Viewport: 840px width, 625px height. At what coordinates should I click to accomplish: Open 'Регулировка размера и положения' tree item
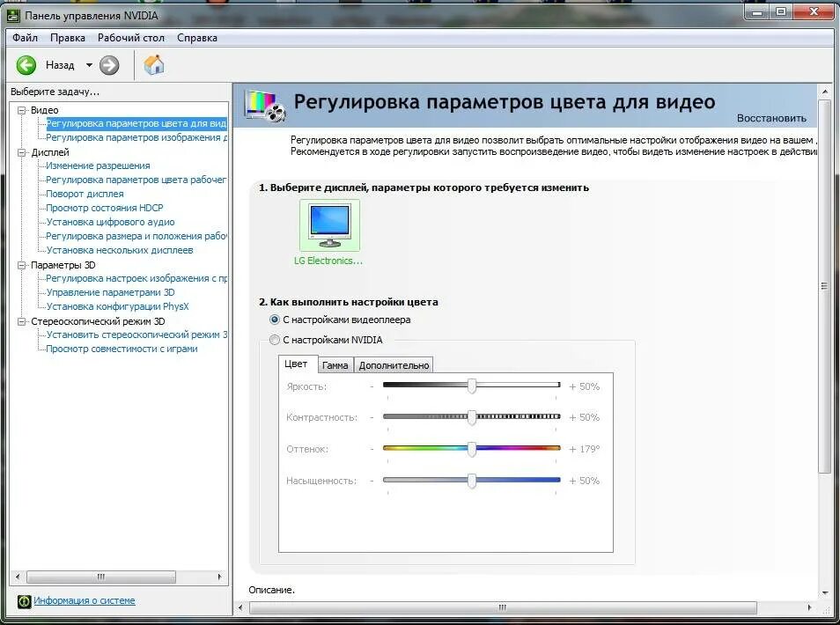click(136, 236)
